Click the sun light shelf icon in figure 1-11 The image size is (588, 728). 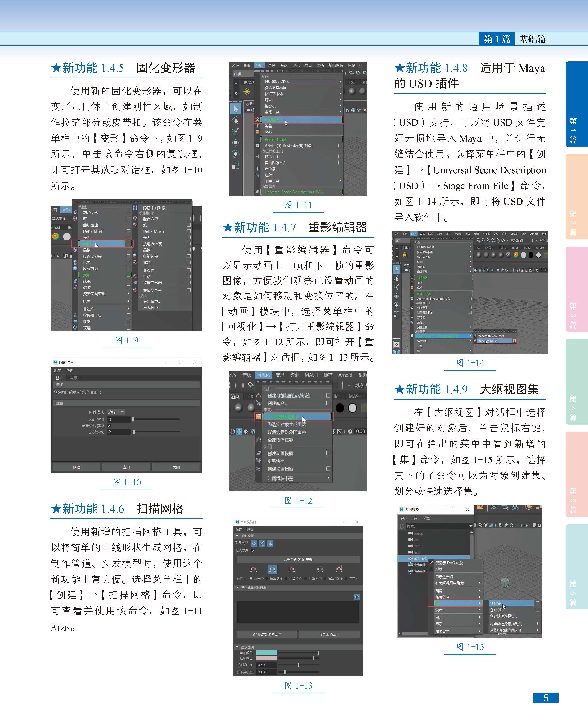tap(247, 91)
